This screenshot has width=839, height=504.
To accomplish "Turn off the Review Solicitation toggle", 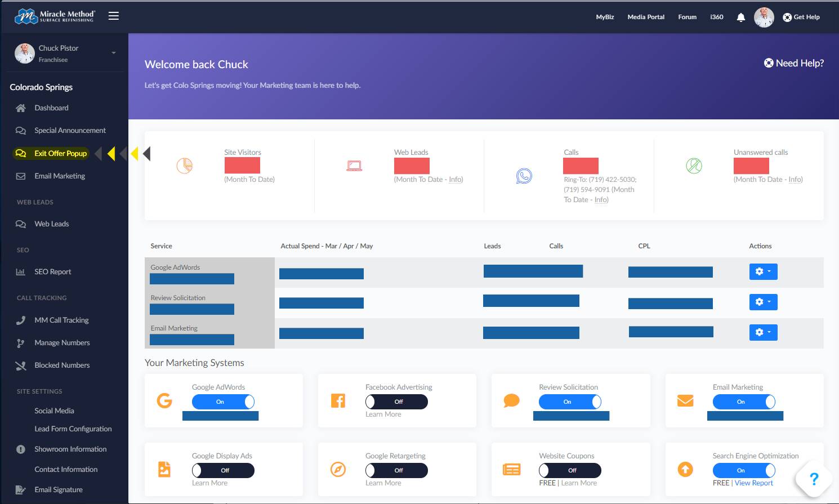I will pyautogui.click(x=570, y=402).
